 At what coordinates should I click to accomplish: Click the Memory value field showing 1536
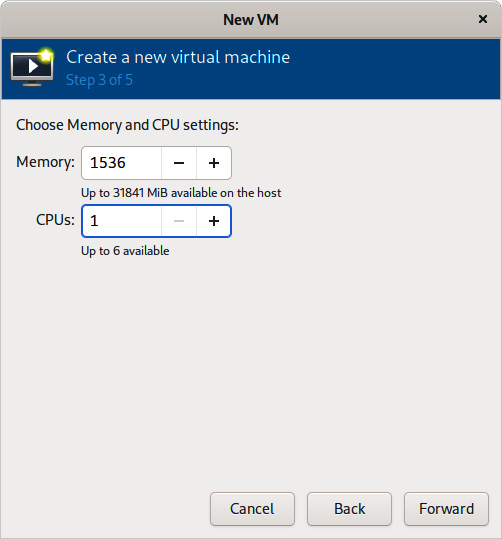click(121, 163)
